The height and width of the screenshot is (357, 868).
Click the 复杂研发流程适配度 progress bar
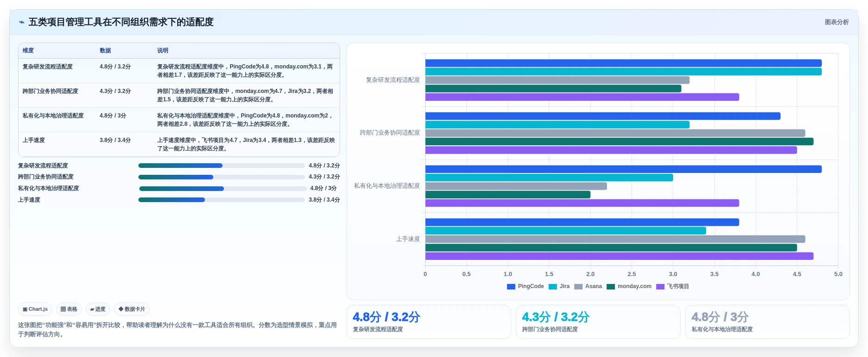pos(222,166)
